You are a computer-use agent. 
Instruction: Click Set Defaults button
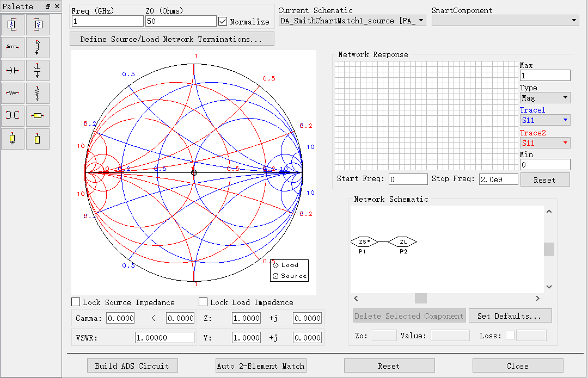coord(510,316)
